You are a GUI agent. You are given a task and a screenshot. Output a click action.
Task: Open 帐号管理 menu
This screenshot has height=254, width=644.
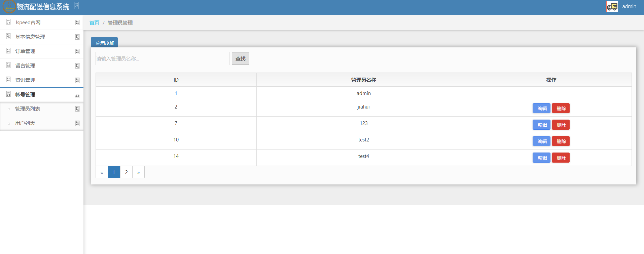point(42,95)
